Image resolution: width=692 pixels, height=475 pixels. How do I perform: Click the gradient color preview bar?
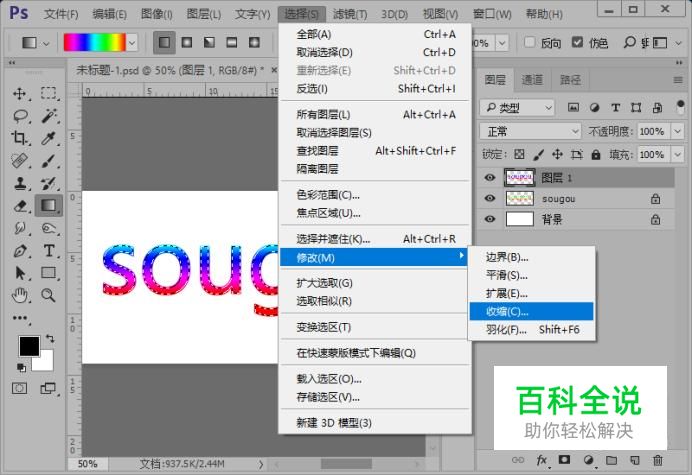pyautogui.click(x=94, y=43)
